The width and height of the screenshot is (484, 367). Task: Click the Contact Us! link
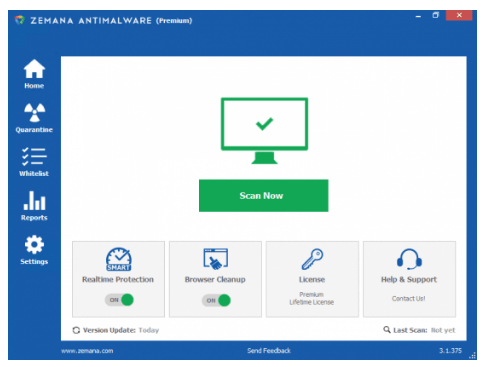(x=408, y=298)
